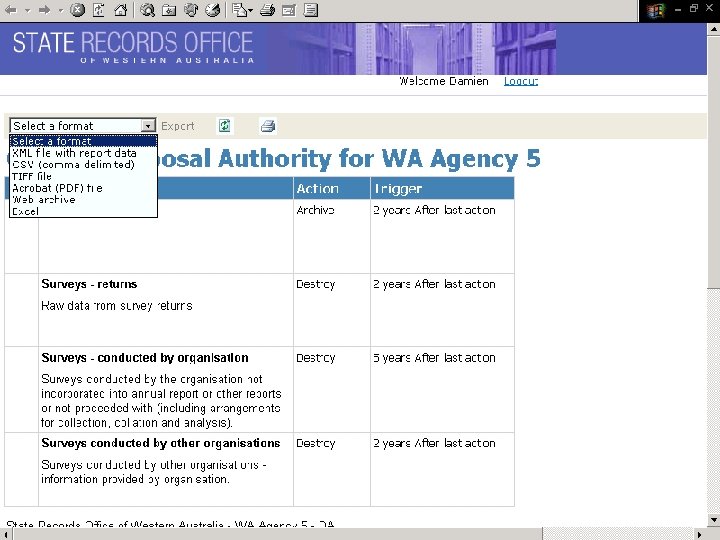720x540 pixels.
Task: Click the vertical scrollbar down arrow
Action: (x=714, y=520)
